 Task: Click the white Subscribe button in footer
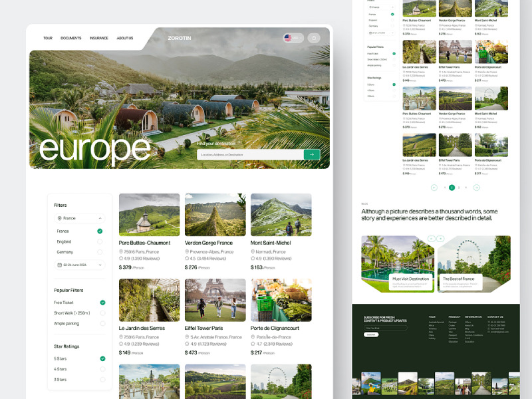371,334
